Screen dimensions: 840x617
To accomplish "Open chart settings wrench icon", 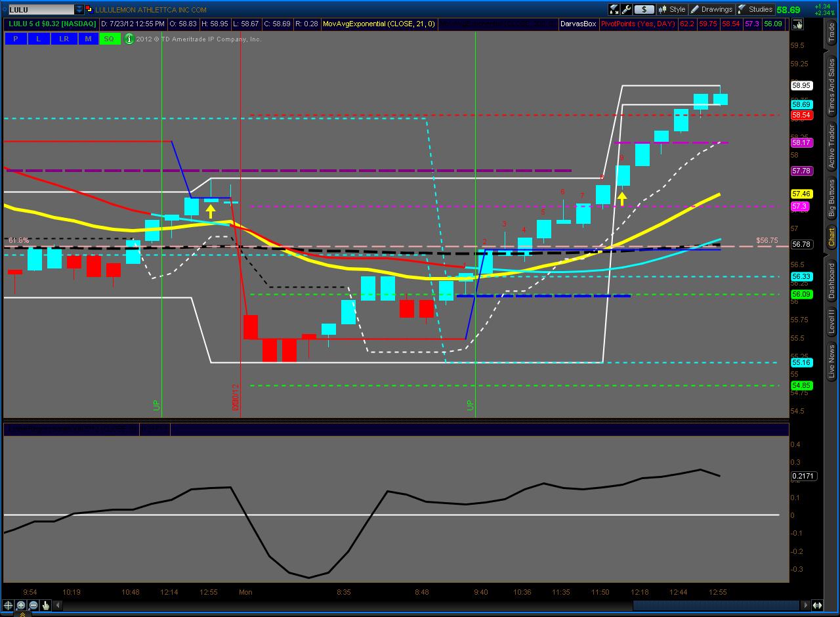I will pyautogui.click(x=626, y=9).
